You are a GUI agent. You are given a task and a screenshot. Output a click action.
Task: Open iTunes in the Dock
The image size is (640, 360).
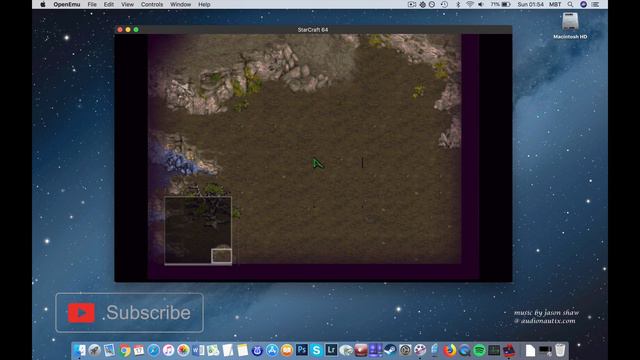click(x=168, y=350)
